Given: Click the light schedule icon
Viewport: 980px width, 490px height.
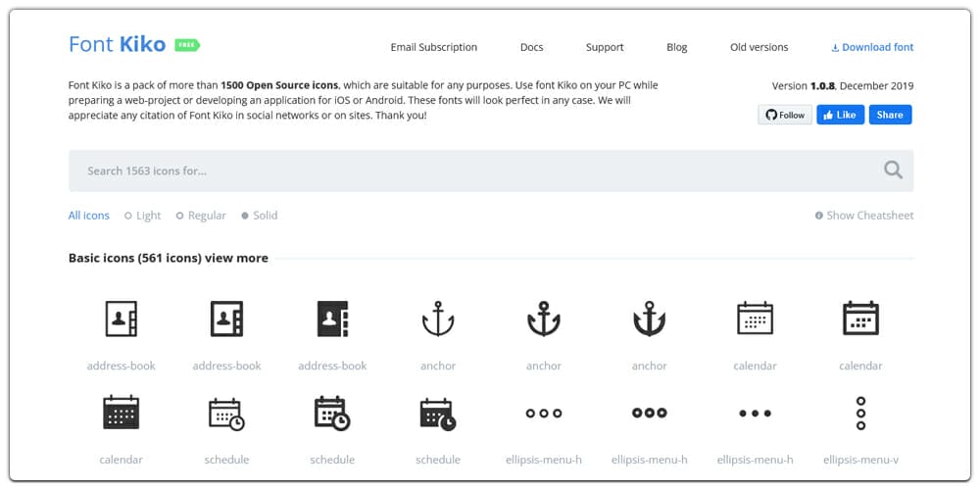Looking at the screenshot, I should pyautogui.click(x=226, y=413).
